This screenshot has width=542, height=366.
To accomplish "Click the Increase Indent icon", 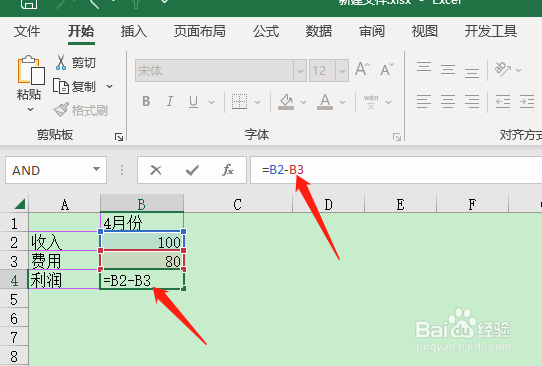I will coord(527,102).
